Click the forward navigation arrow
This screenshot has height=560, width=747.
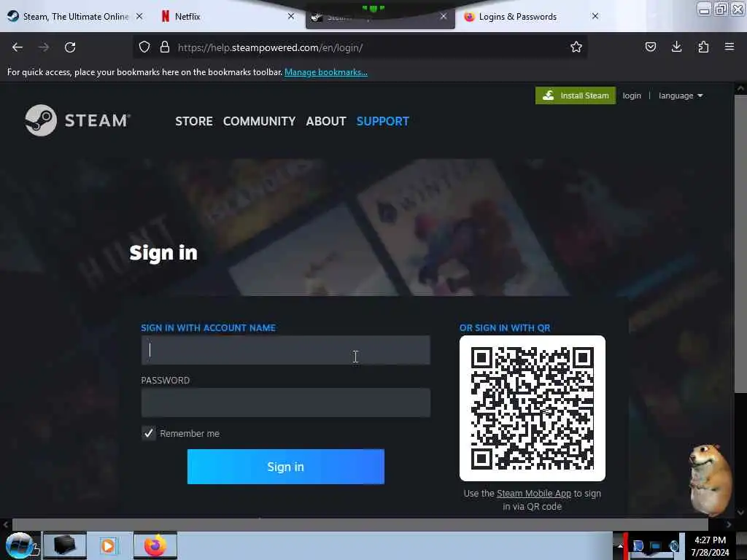click(x=43, y=47)
